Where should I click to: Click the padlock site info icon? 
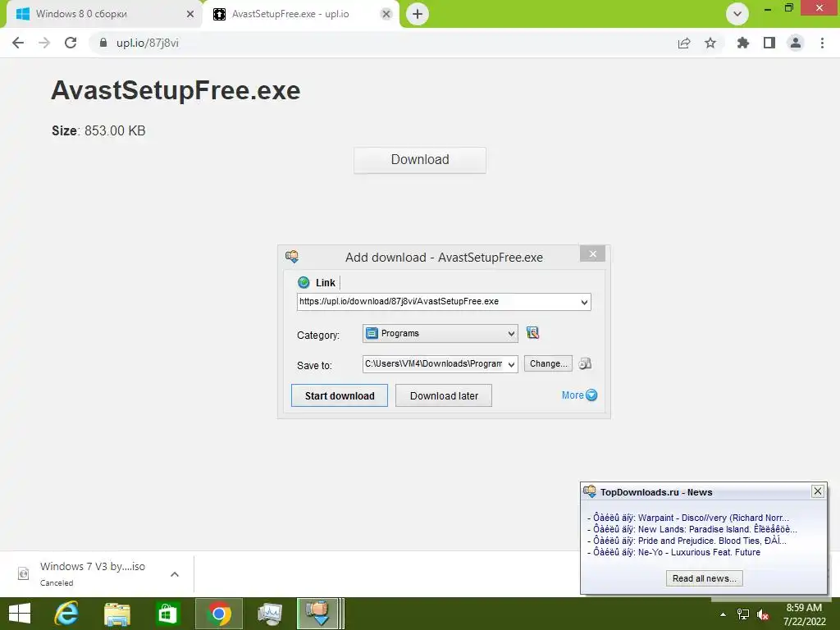click(x=103, y=43)
